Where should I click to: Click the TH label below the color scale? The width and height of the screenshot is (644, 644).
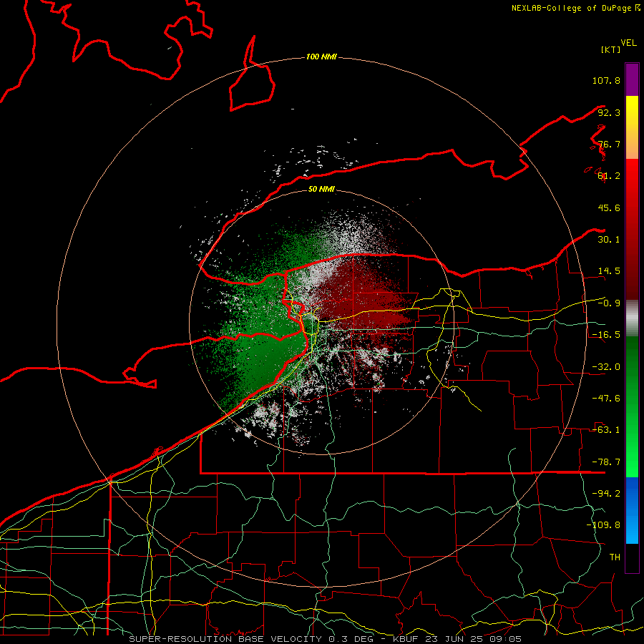coord(615,557)
